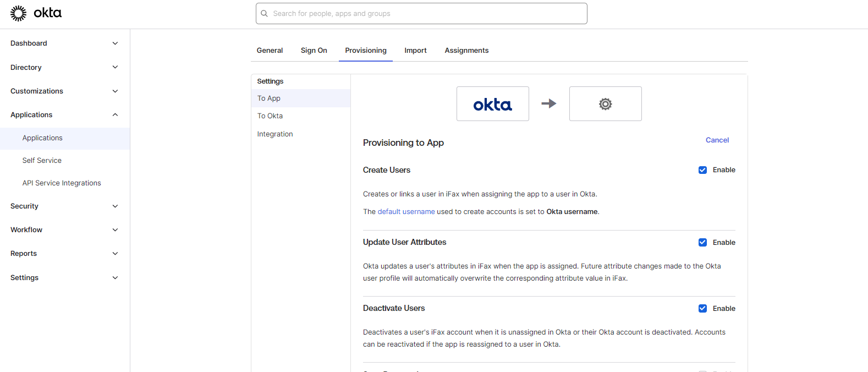Click the arrow between okta and app

point(549,103)
